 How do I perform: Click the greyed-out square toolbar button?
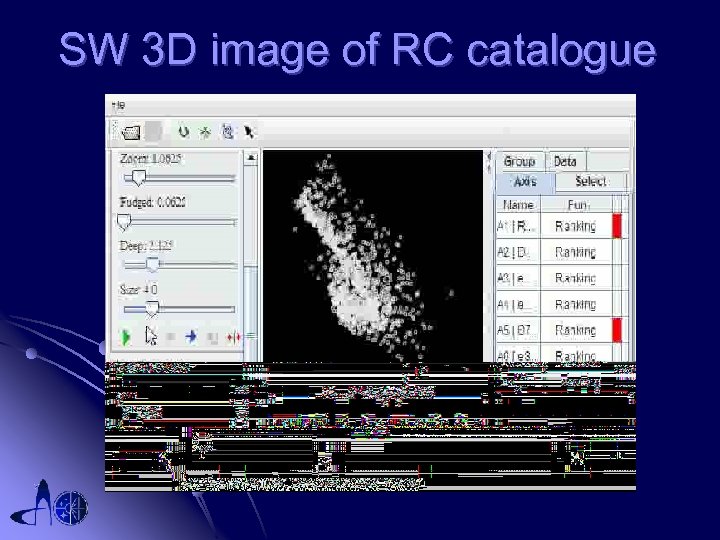pyautogui.click(x=154, y=132)
